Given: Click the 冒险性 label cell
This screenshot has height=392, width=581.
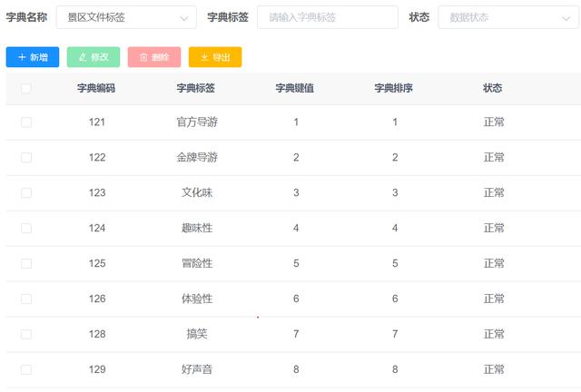Looking at the screenshot, I should coord(197,263).
